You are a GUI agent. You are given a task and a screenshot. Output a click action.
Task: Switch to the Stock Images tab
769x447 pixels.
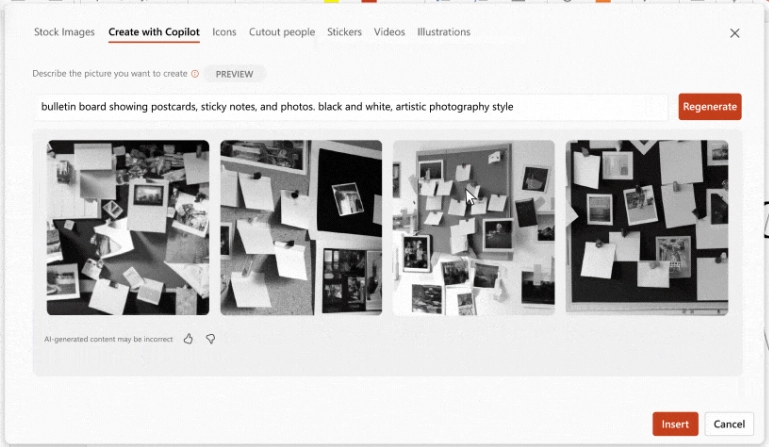[x=64, y=32]
